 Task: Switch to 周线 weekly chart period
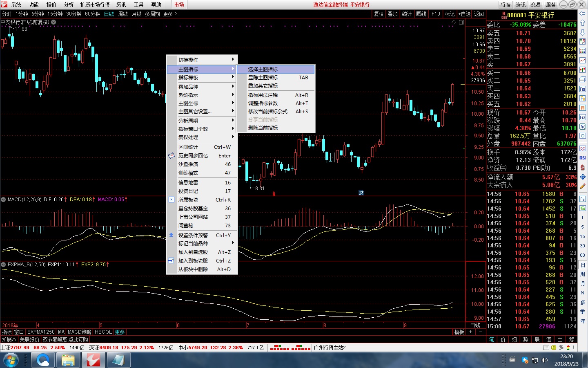(123, 14)
